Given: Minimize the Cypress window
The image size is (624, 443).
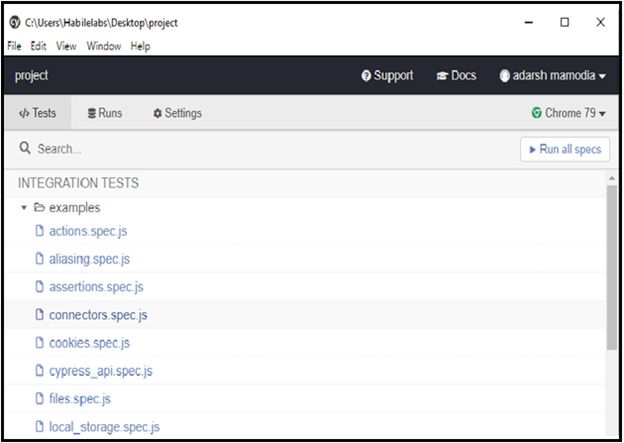Looking at the screenshot, I should [528, 22].
